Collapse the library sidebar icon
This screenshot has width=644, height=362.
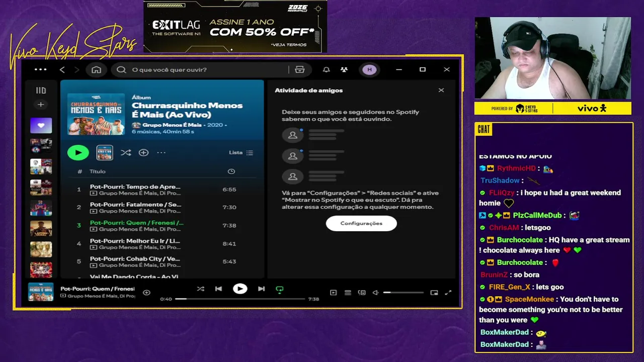(x=41, y=90)
